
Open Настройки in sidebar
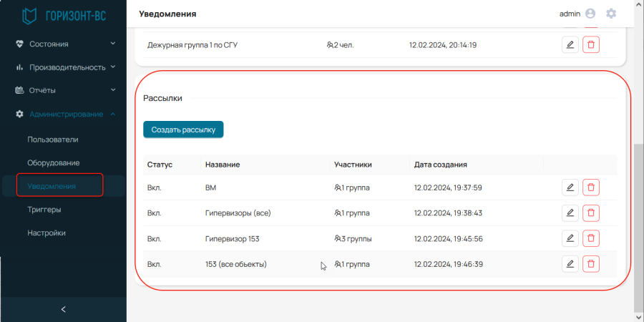tap(47, 233)
